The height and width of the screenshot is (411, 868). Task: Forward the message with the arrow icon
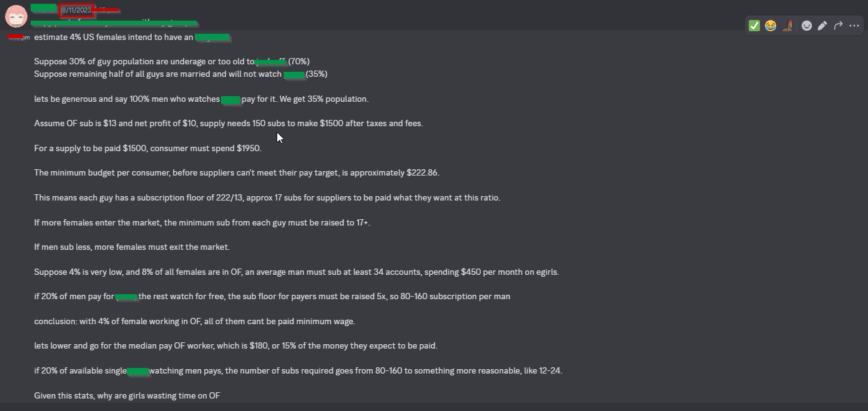tap(839, 26)
